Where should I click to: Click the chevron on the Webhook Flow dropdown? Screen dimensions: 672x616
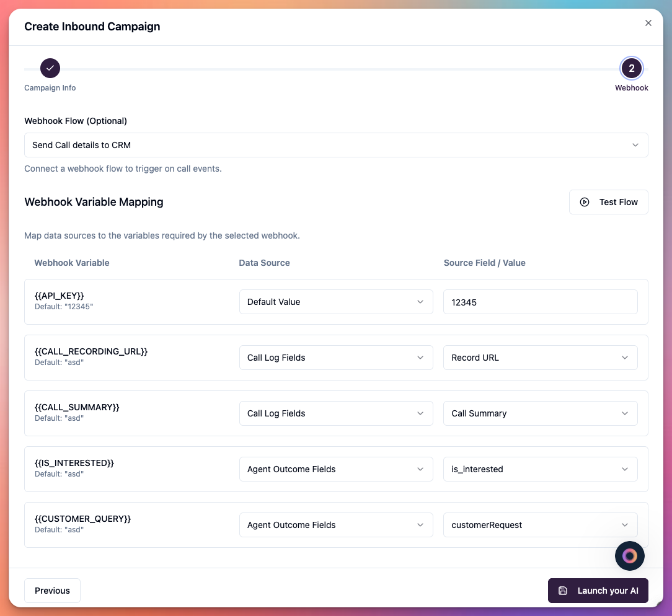pos(635,145)
